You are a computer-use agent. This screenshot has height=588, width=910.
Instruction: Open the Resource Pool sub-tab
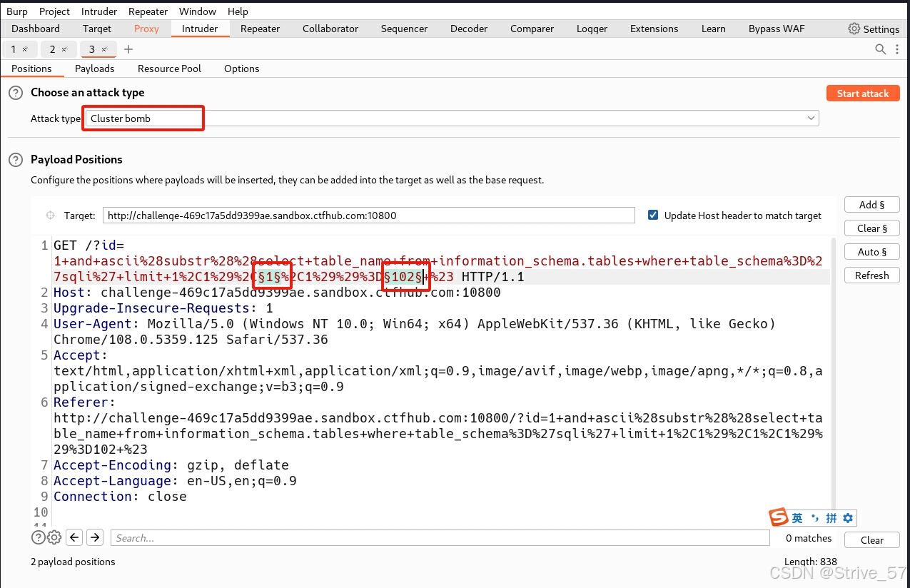[169, 69]
